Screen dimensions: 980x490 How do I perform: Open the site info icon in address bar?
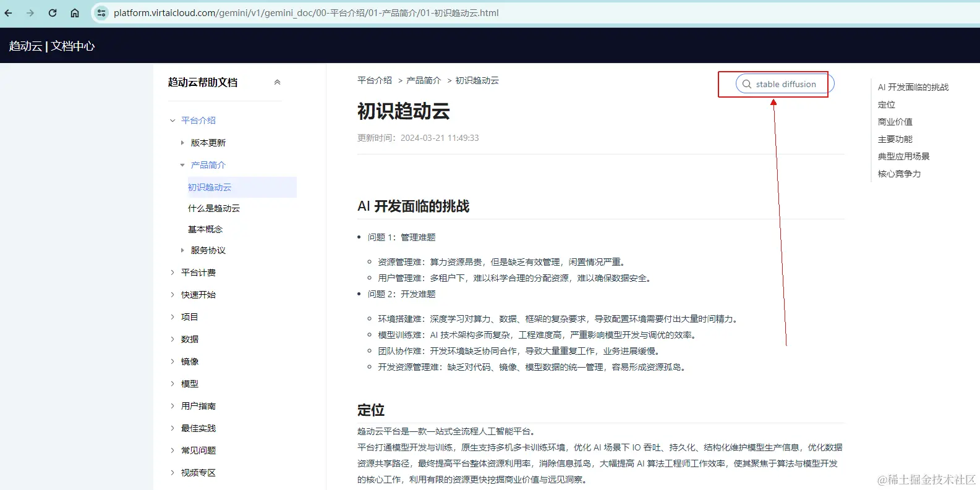click(x=101, y=13)
